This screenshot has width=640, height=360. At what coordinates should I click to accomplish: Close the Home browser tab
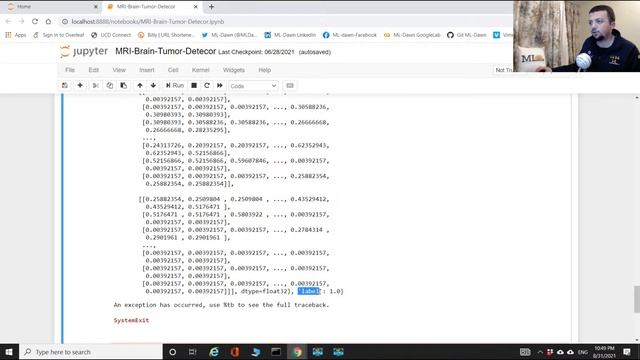click(96, 7)
